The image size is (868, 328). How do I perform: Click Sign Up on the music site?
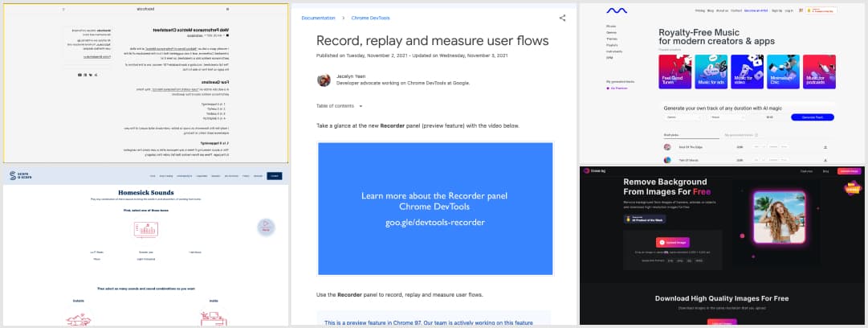[x=776, y=10]
